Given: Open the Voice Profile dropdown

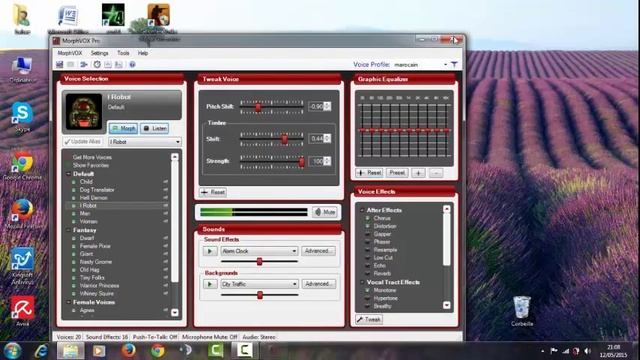Looking at the screenshot, I should (445, 64).
